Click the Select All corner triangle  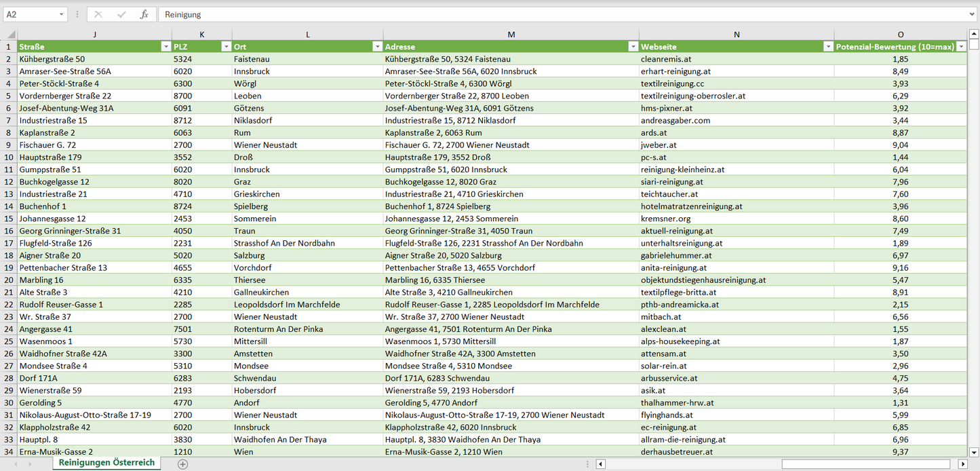click(x=9, y=35)
